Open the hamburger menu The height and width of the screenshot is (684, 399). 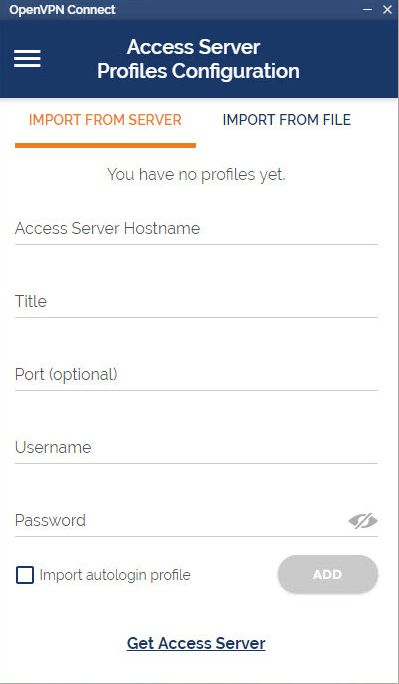(27, 58)
